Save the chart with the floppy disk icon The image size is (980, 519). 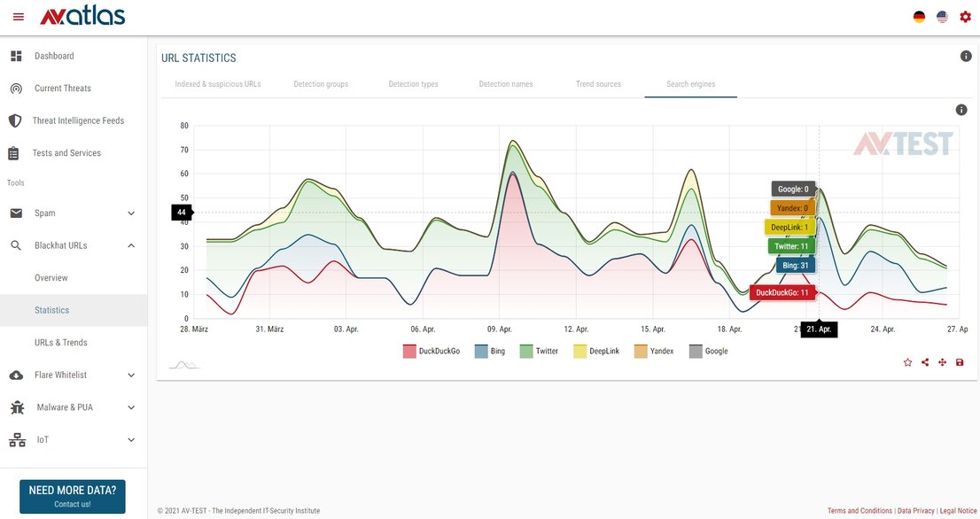pos(960,362)
